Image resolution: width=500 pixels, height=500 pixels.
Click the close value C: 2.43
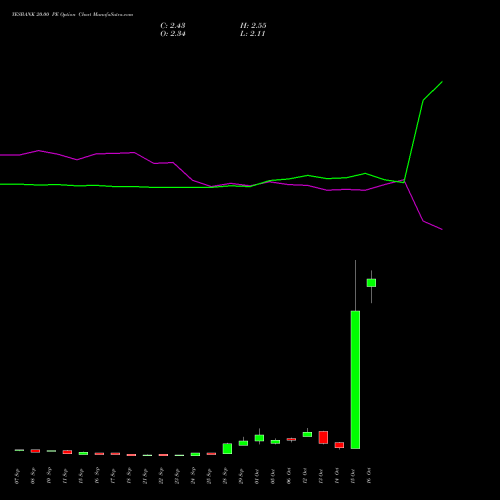(x=173, y=26)
